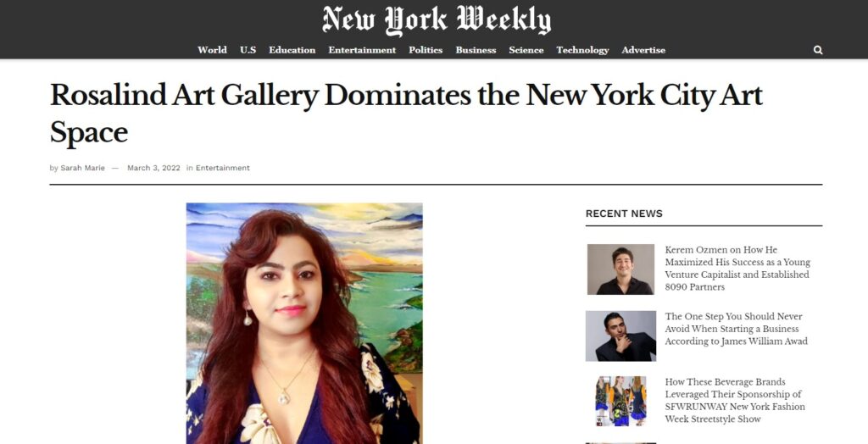Viewport: 868px width, 444px height.
Task: Navigate to the Business section
Action: pos(476,50)
